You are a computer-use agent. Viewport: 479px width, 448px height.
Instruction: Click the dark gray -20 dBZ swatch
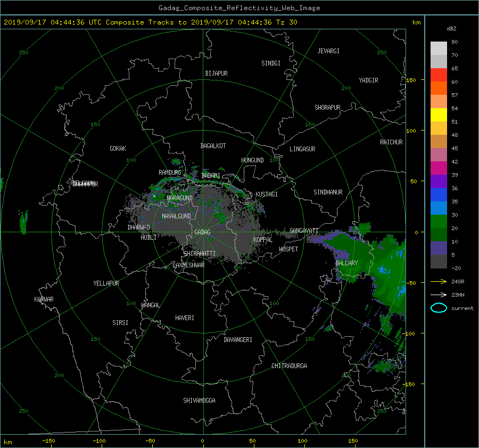pyautogui.click(x=439, y=262)
